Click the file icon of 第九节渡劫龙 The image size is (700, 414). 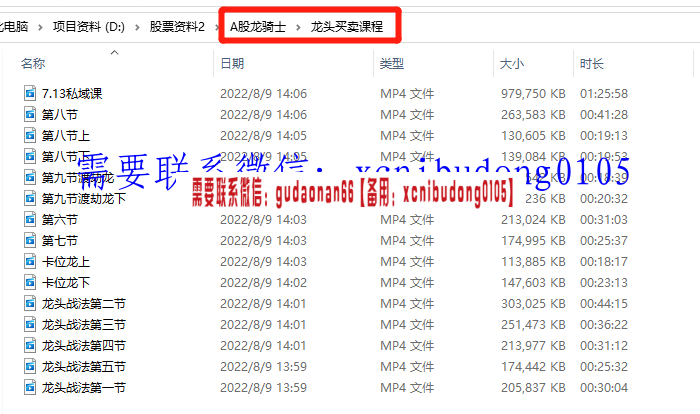click(x=30, y=177)
